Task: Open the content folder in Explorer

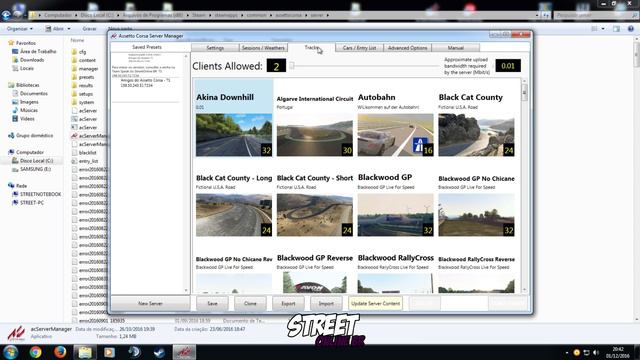Action: point(87,60)
